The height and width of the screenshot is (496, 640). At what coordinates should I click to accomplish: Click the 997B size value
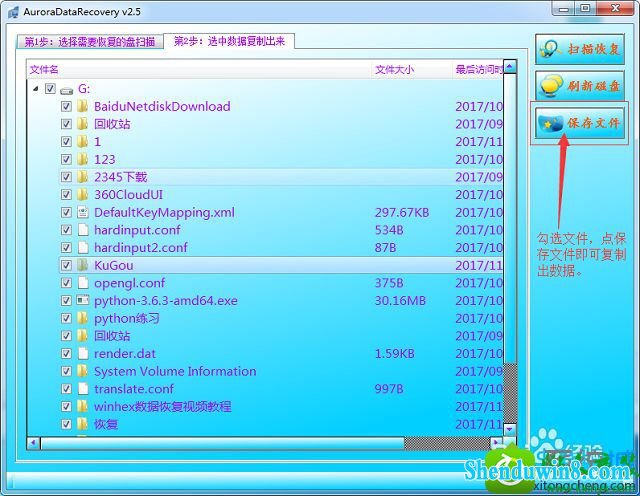(389, 389)
